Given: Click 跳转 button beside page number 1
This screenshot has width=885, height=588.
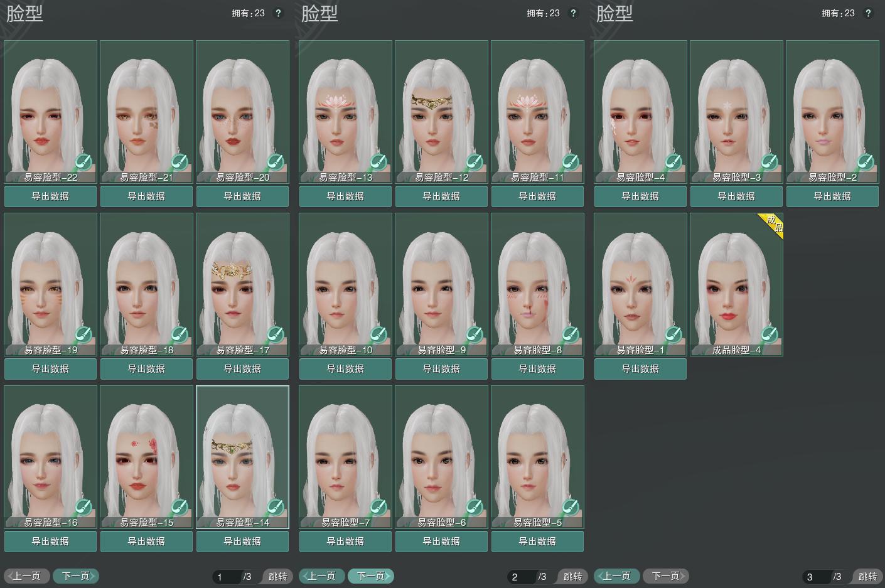Looking at the screenshot, I should pyautogui.click(x=277, y=577).
